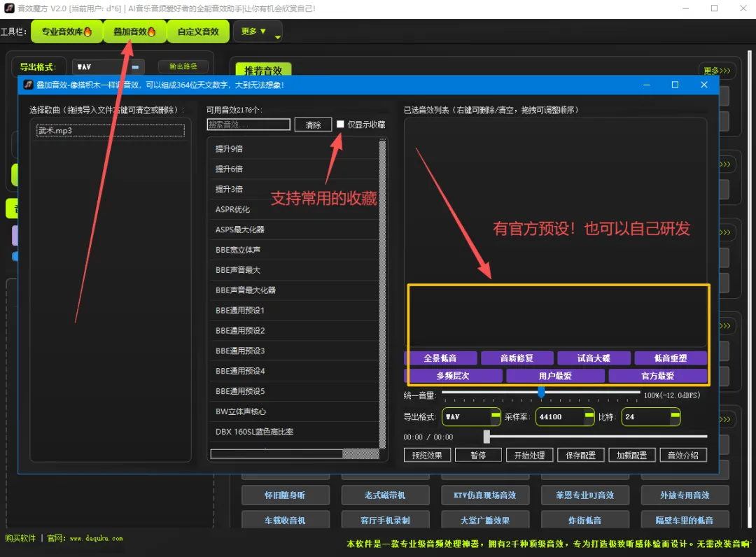This screenshot has height=557, width=756.
Task: Open the 自定义音效 toolbar tab
Action: 198,31
